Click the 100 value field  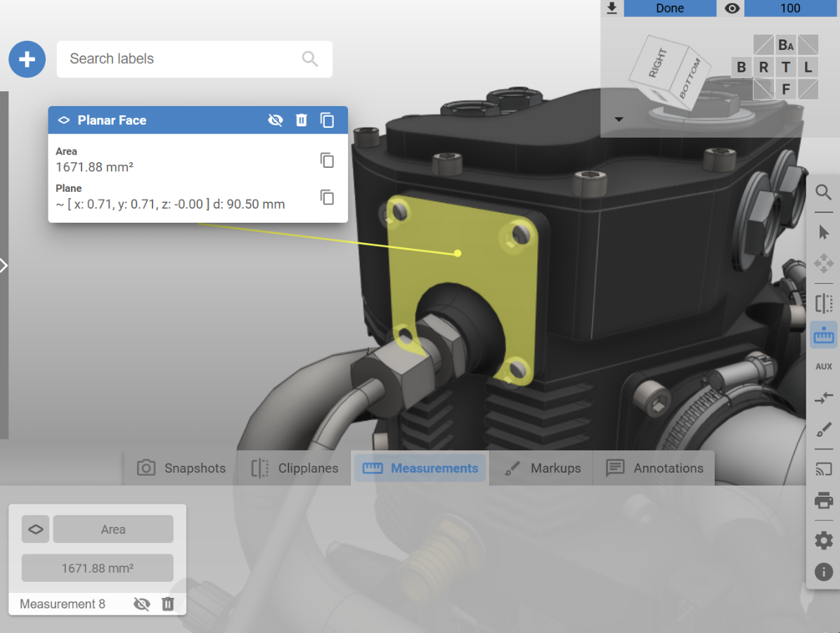[x=790, y=8]
